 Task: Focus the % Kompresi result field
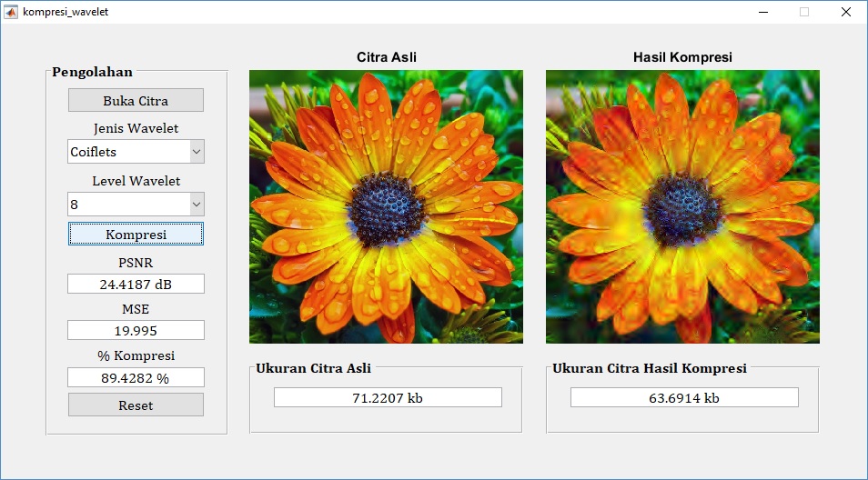(x=136, y=377)
